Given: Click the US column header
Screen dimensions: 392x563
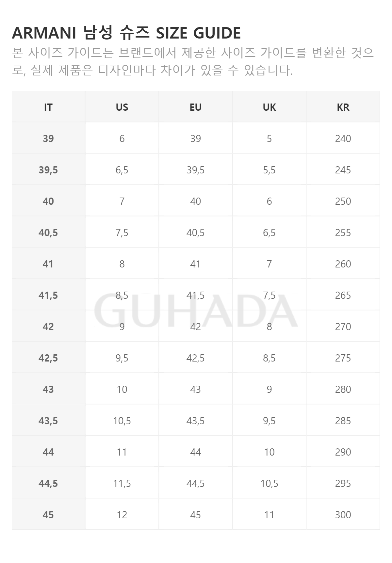Looking at the screenshot, I should coord(122,107).
